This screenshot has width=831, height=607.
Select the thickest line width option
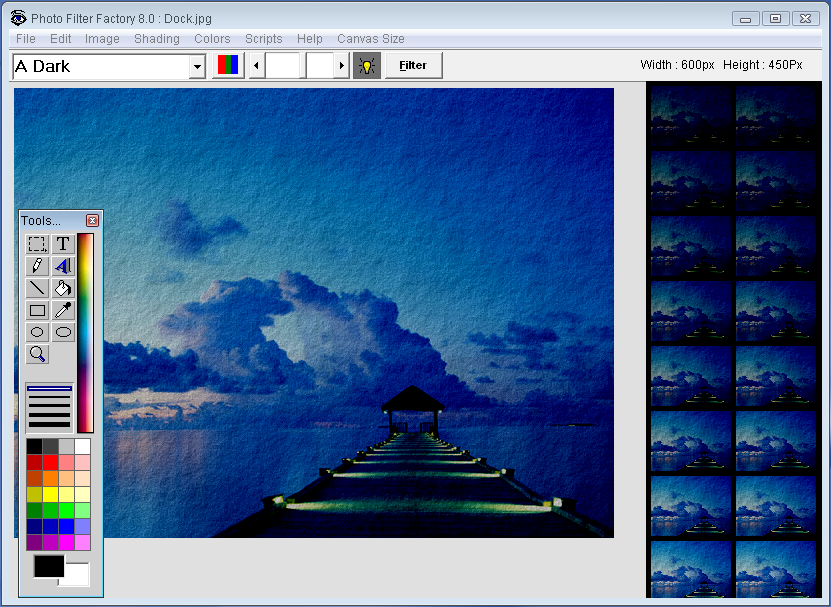(x=49, y=425)
